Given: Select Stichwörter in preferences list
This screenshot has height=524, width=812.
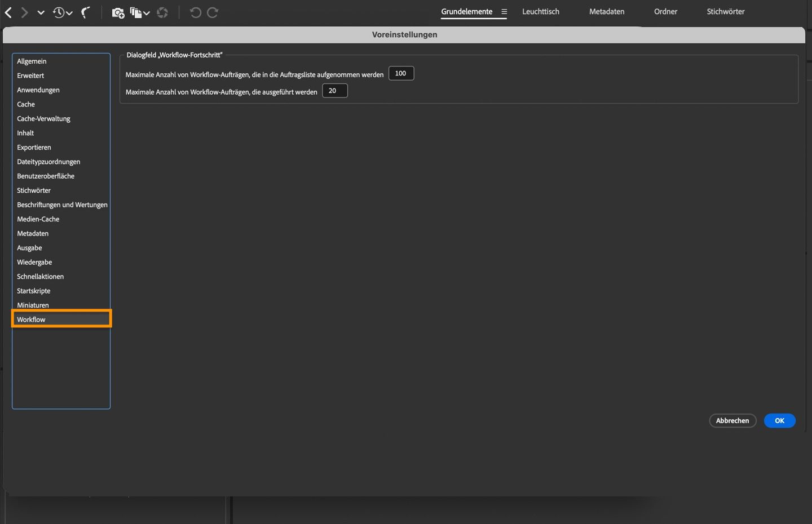Looking at the screenshot, I should pos(61,190).
